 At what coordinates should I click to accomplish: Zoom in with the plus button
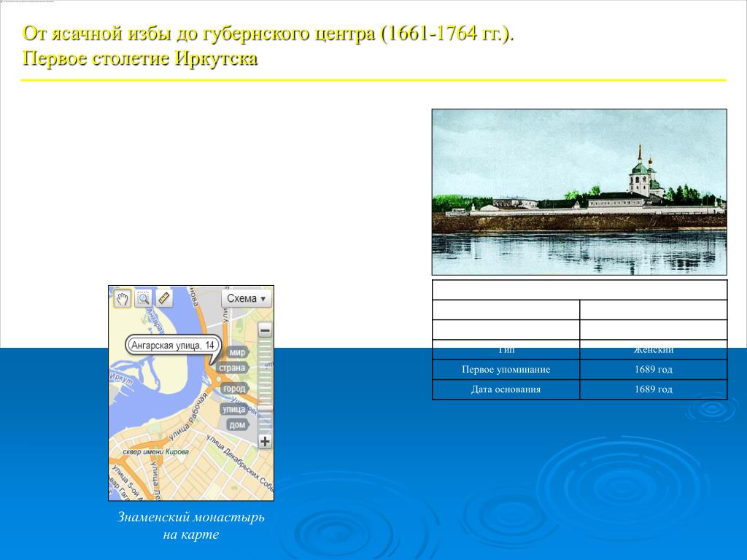pyautogui.click(x=265, y=441)
